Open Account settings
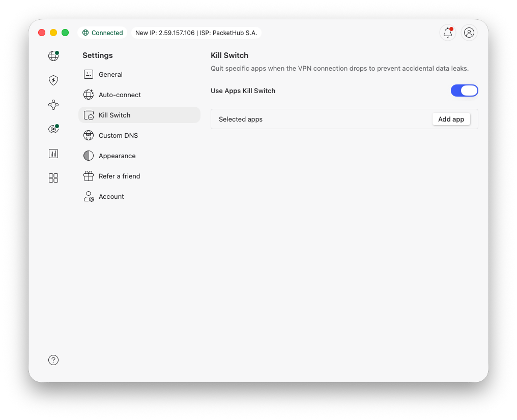 coord(111,196)
